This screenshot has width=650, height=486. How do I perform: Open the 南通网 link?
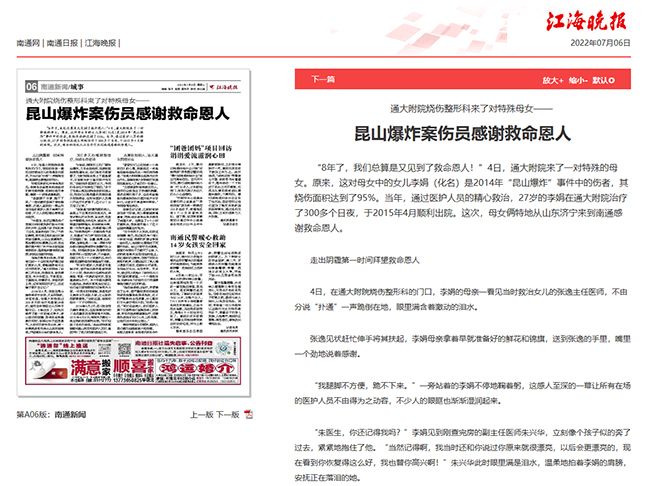coord(29,44)
